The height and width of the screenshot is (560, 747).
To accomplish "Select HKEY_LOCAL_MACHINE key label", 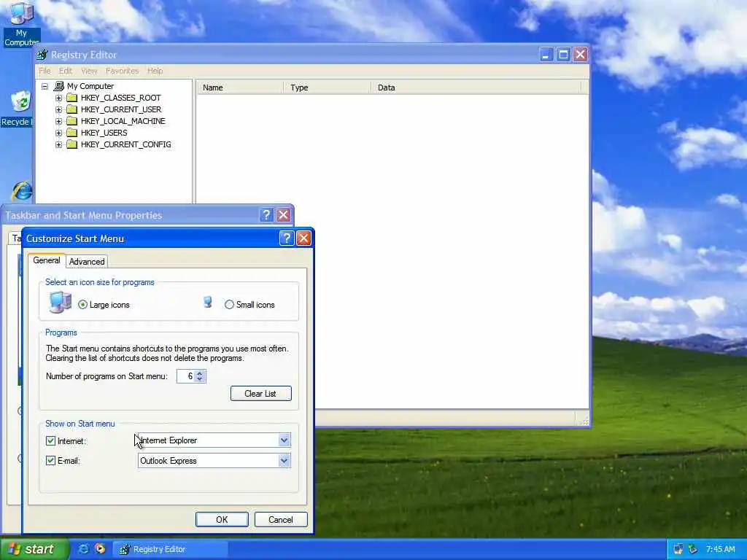I will tap(123, 121).
